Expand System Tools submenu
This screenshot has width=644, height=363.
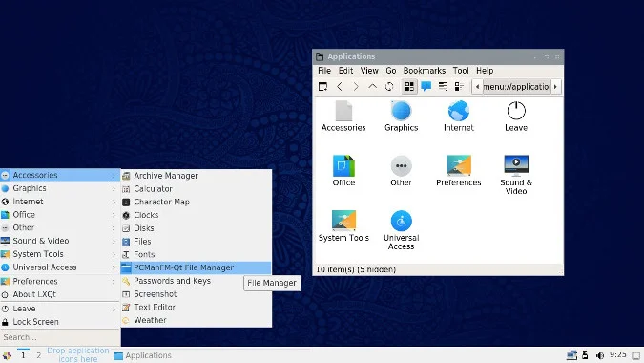point(59,254)
